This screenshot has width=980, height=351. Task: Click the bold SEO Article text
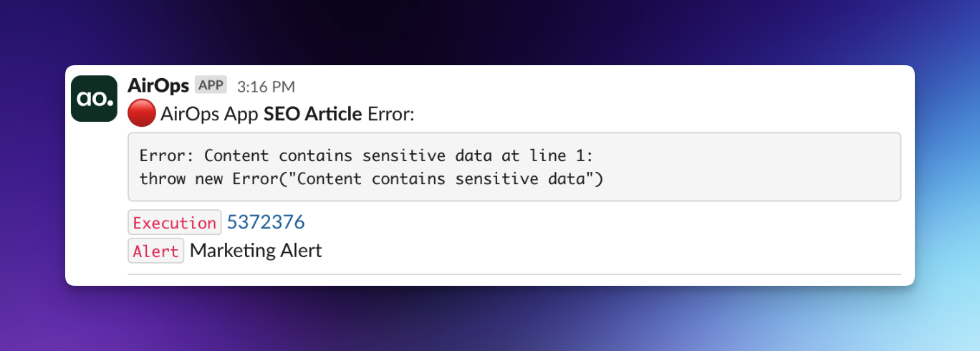tap(313, 113)
